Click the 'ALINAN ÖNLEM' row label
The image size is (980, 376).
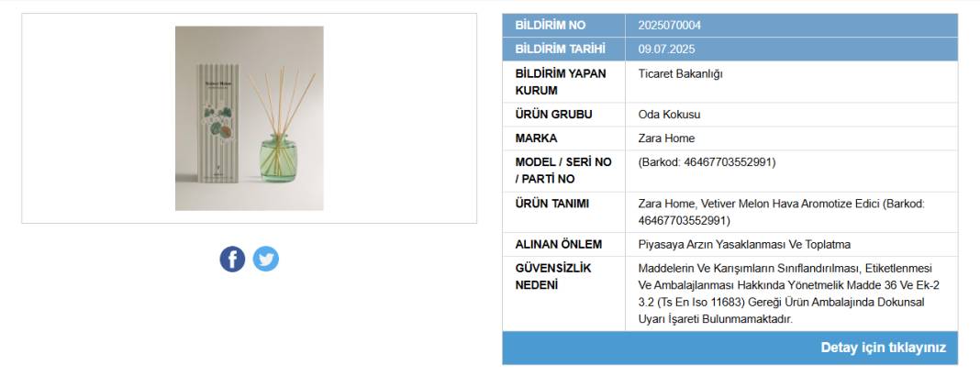pos(559,245)
